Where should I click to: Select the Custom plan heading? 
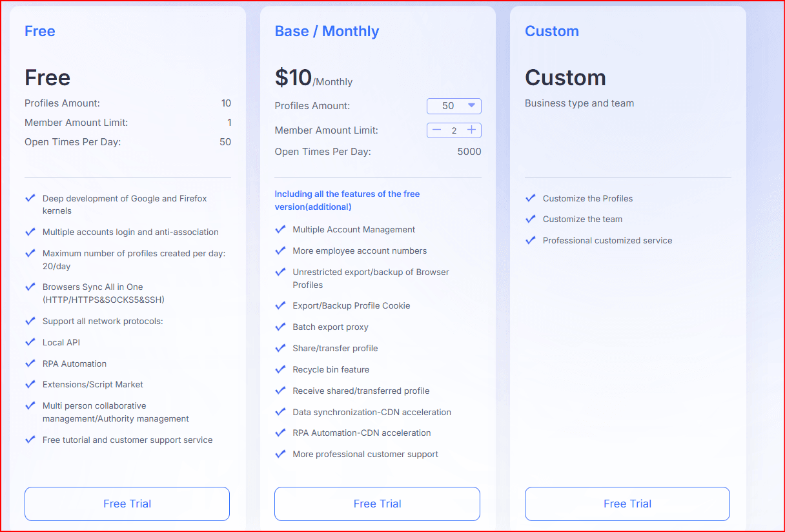[x=552, y=31]
